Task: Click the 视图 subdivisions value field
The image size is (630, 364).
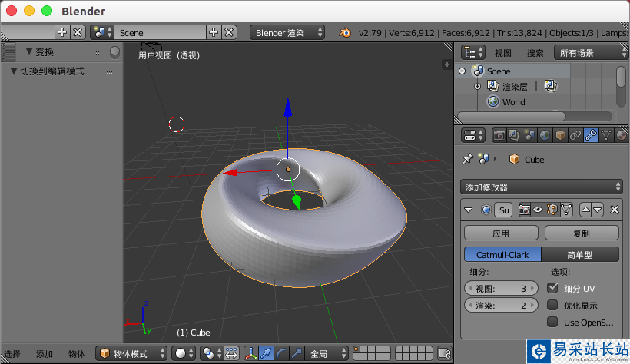Action: coord(501,288)
